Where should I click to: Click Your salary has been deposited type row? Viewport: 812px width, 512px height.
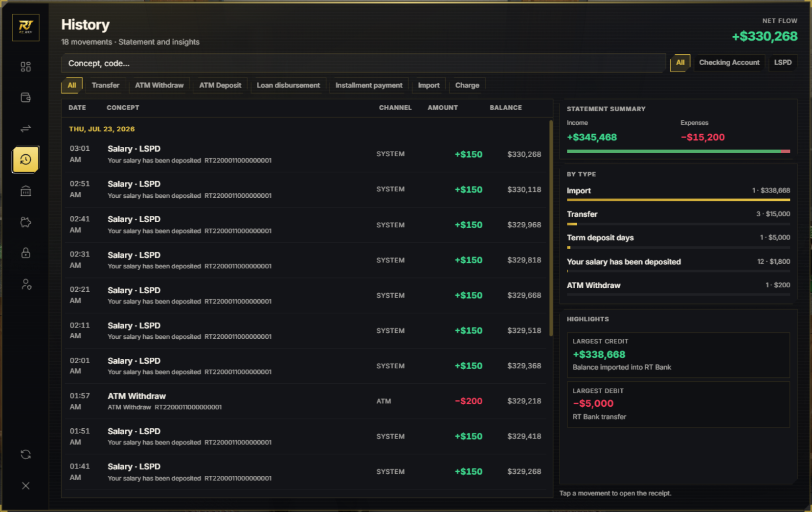678,264
